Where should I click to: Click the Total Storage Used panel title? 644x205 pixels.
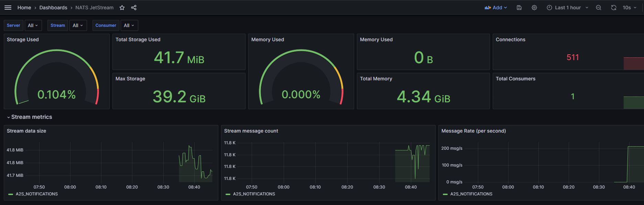138,39
